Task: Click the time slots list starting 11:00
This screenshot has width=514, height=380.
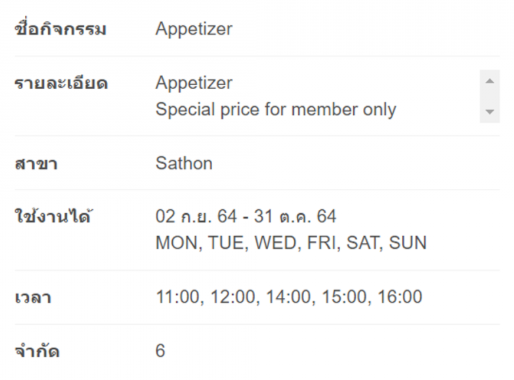Action: pos(289,297)
